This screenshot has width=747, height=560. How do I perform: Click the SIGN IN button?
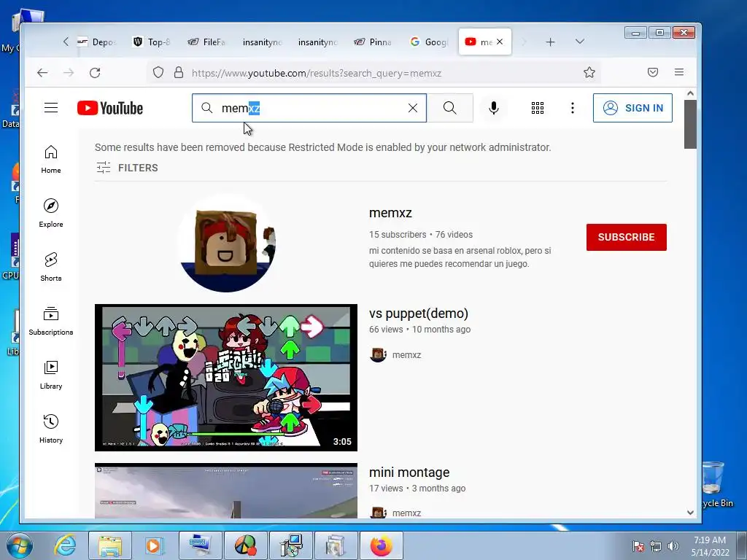click(x=632, y=108)
